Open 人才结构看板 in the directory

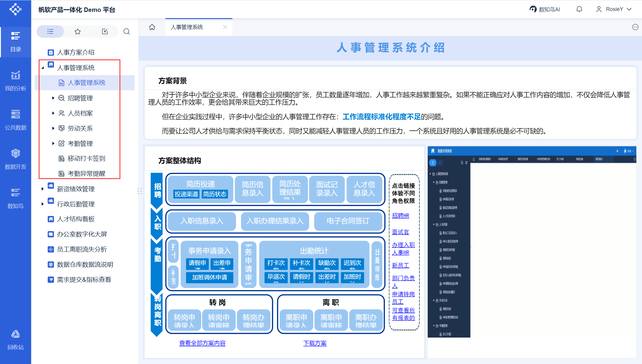click(x=75, y=219)
